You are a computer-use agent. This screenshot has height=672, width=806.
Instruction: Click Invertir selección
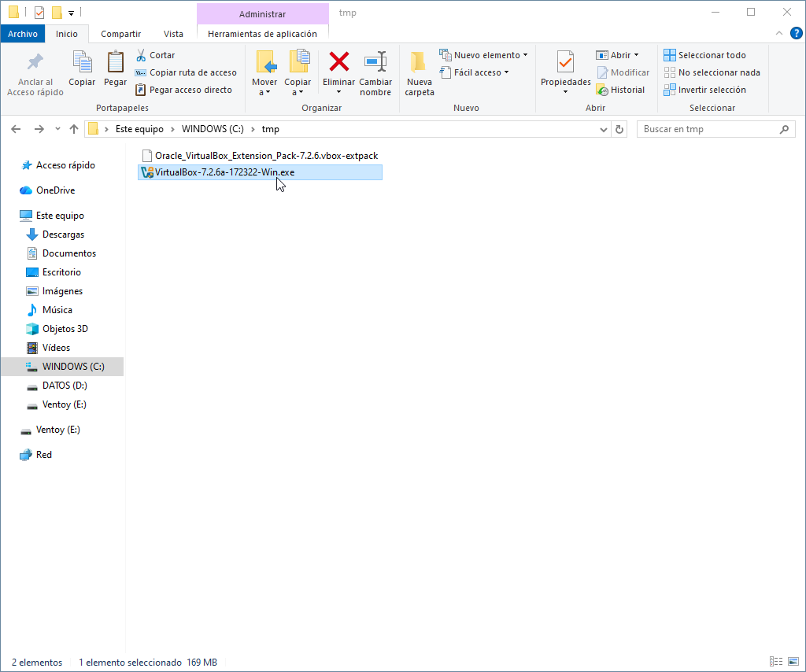pyautogui.click(x=704, y=90)
